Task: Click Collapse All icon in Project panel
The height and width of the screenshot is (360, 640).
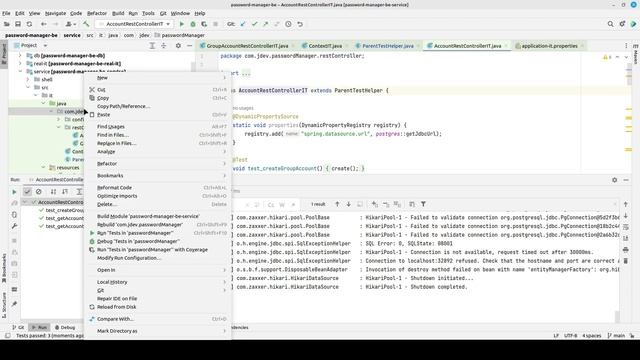Action: click(163, 46)
